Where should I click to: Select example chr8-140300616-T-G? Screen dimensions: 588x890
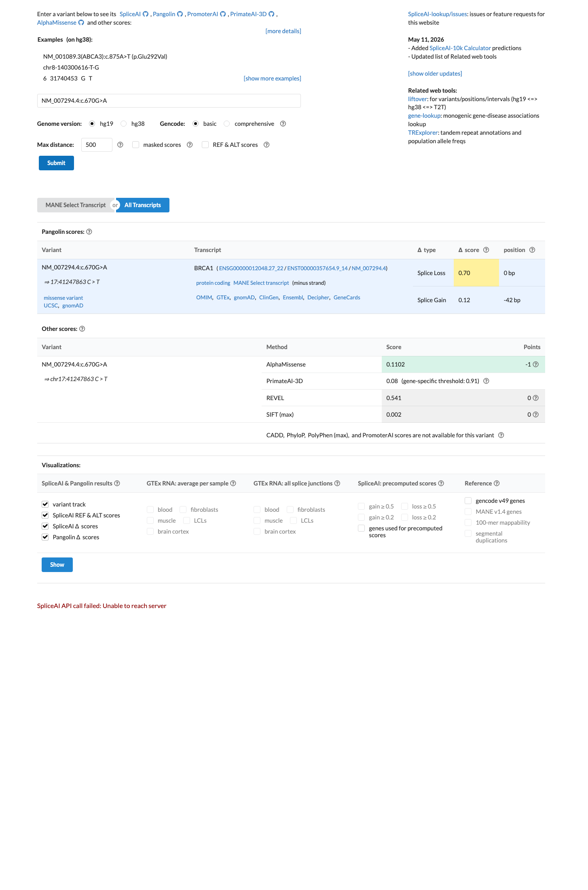71,68
